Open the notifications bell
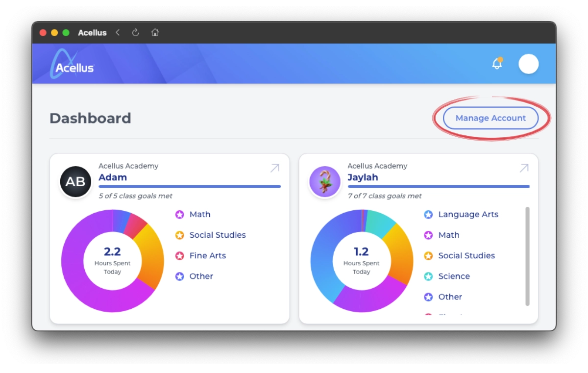The width and height of the screenshot is (588, 373). click(497, 63)
